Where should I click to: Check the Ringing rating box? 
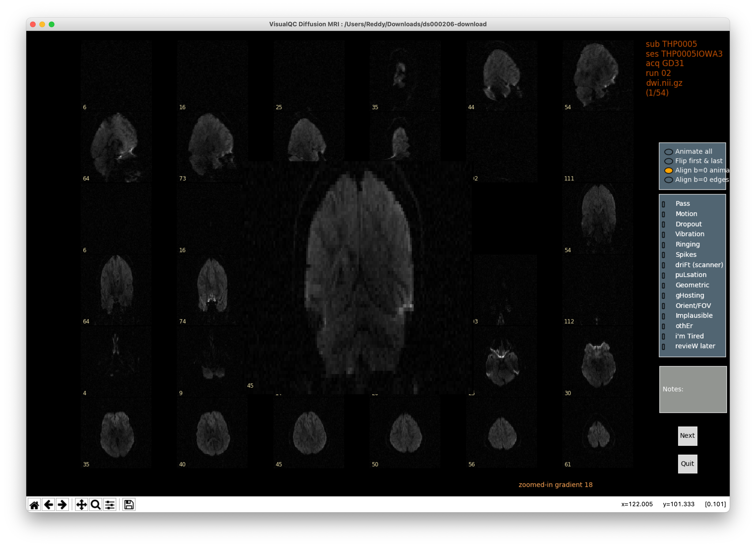click(x=663, y=245)
